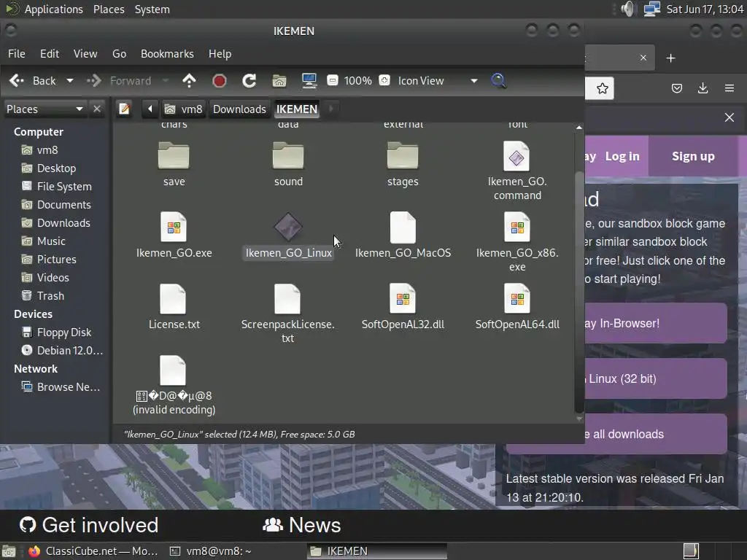747x560 pixels.
Task: Stop loading with the red stop icon
Action: (219, 81)
